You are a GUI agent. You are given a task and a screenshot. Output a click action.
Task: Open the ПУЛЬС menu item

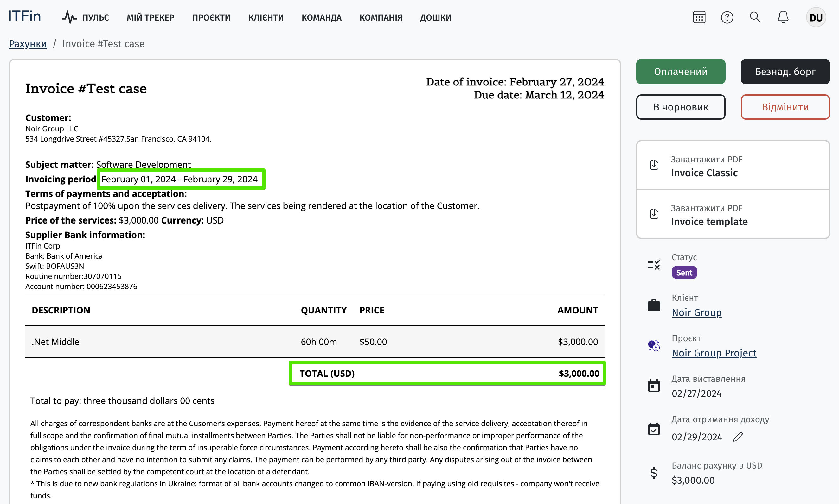pyautogui.click(x=95, y=17)
